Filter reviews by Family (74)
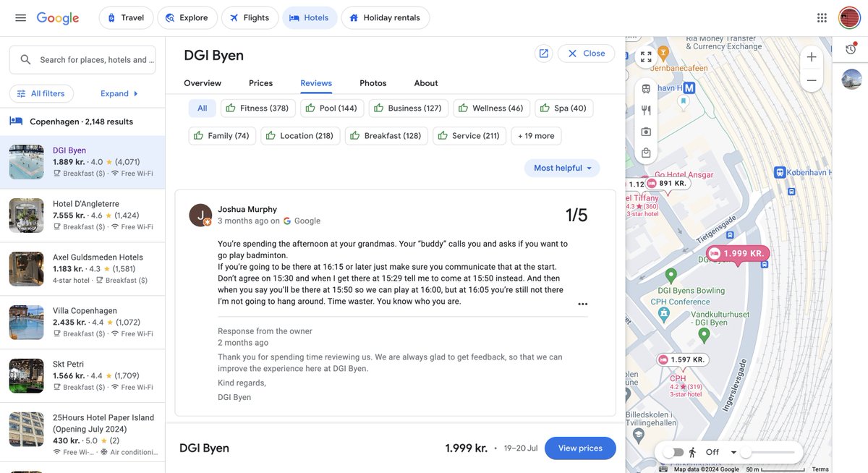The image size is (868, 473). click(x=222, y=136)
